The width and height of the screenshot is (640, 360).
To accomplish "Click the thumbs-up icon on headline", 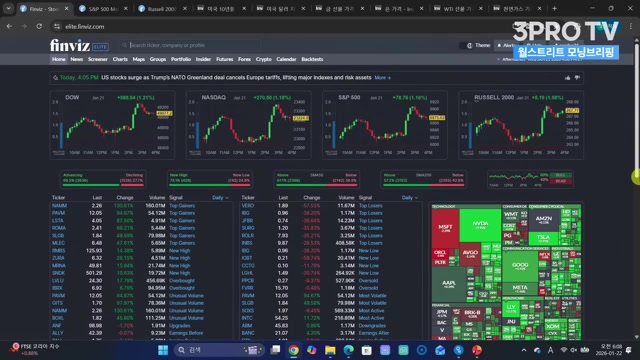I will 567,78.
